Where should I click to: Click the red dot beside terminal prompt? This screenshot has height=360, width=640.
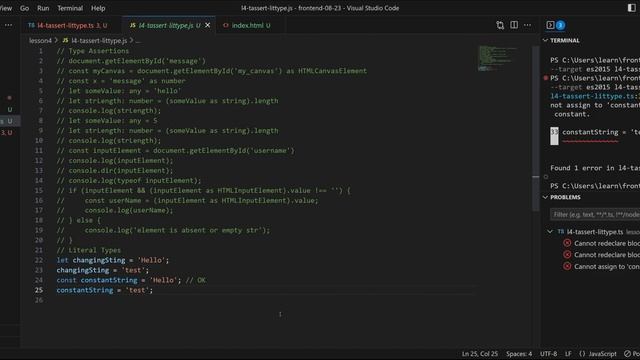545,78
